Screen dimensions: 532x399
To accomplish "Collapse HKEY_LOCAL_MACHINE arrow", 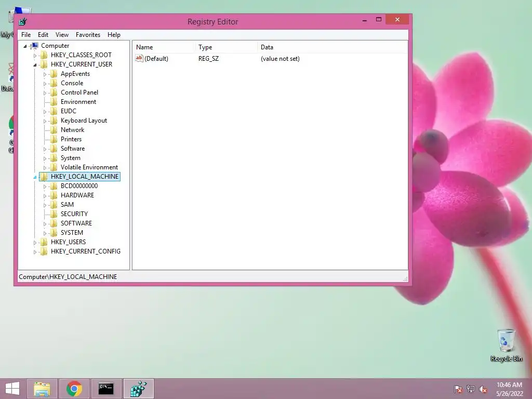I will tap(35, 177).
